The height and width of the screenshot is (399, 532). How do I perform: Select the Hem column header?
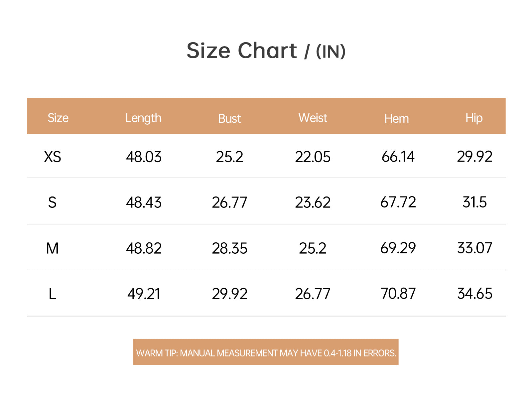[396, 118]
